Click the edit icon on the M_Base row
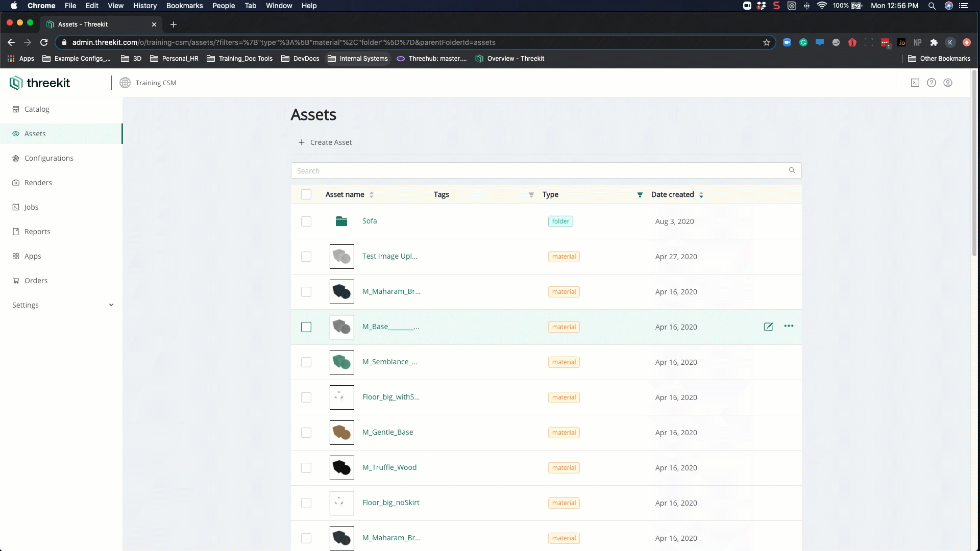Screen dimensions: 980x551 pos(768,327)
